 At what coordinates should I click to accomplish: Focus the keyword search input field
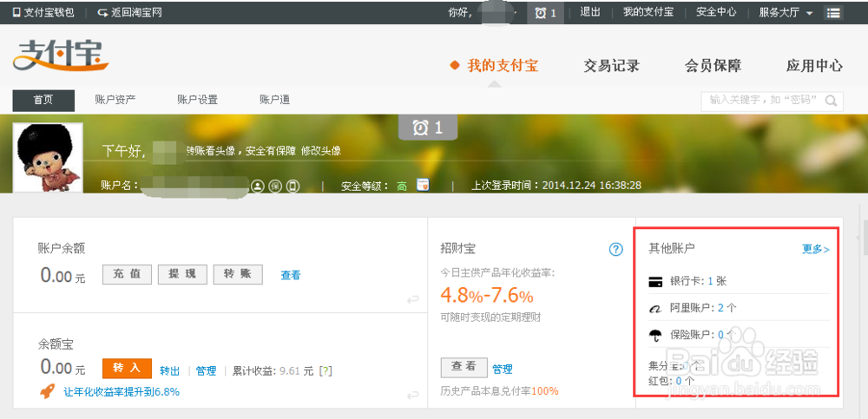pyautogui.click(x=764, y=101)
